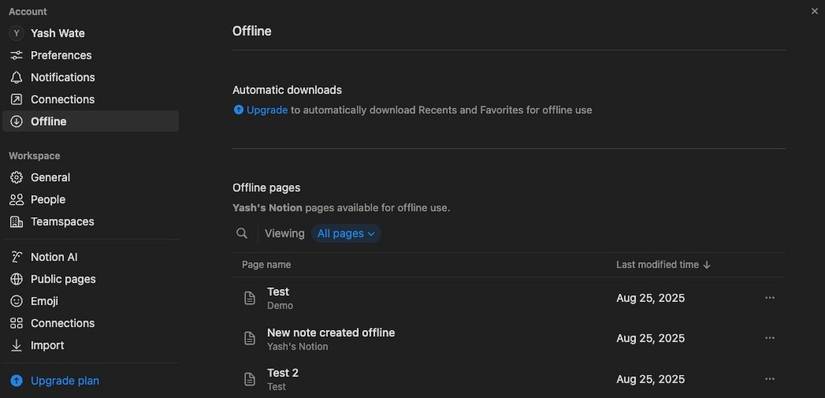Image resolution: width=825 pixels, height=398 pixels.
Task: Open New note created offline page
Action: click(x=509, y=339)
